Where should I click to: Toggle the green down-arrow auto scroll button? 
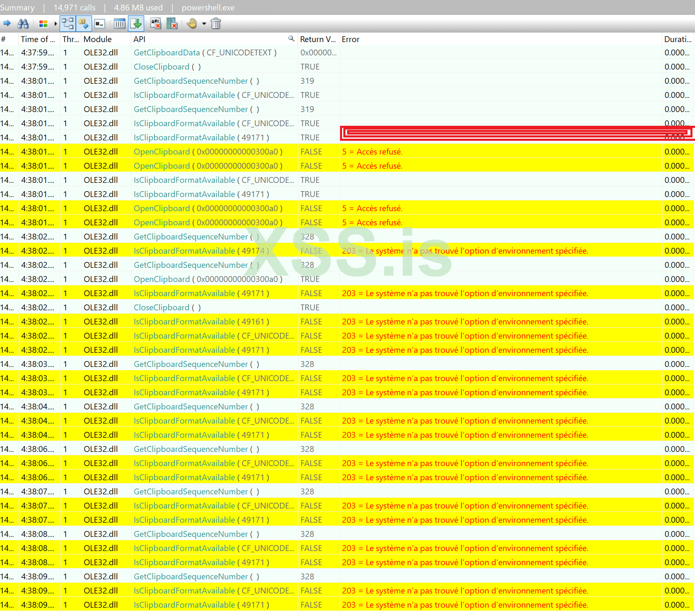click(136, 24)
